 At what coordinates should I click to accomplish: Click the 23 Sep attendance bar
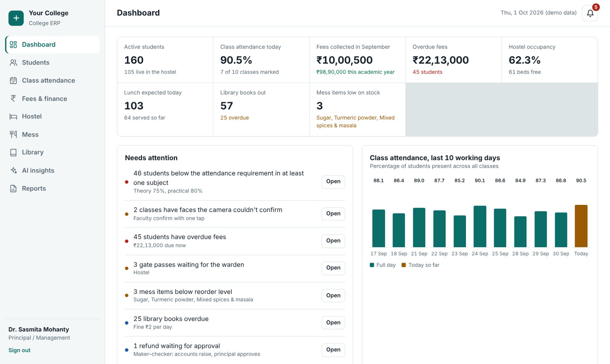point(459,231)
